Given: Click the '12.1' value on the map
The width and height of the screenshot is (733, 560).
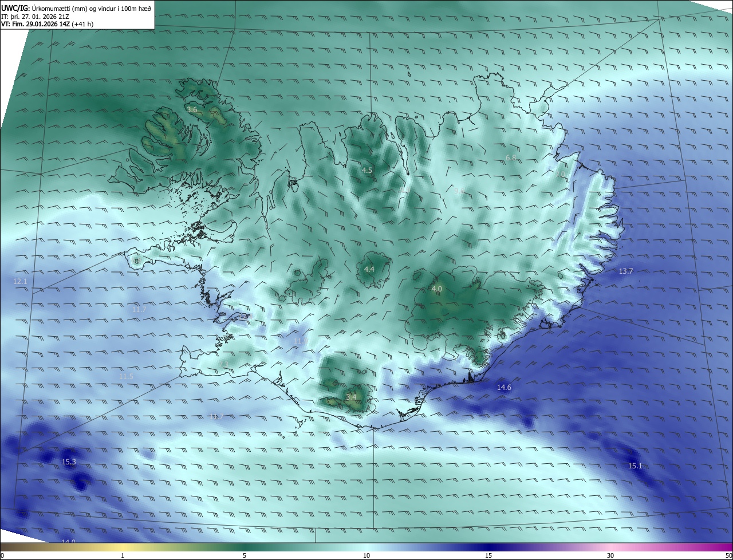Looking at the screenshot, I should pos(20,281).
